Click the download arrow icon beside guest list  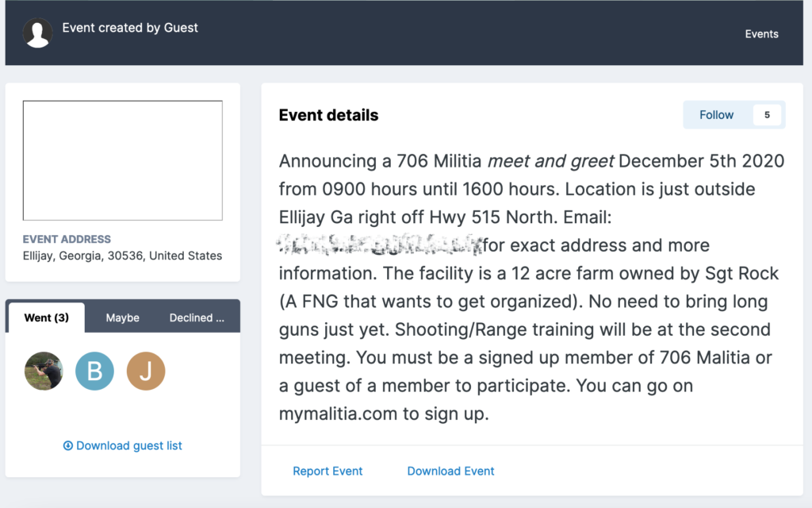(x=68, y=446)
